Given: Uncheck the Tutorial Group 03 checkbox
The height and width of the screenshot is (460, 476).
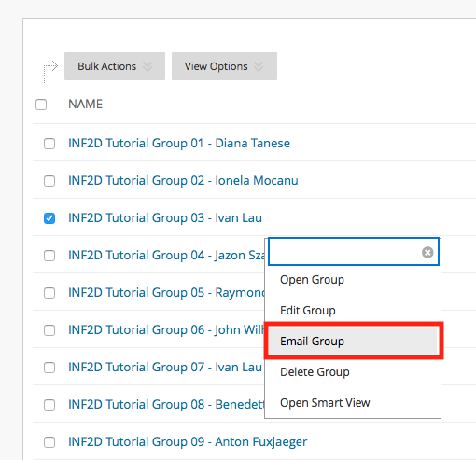Looking at the screenshot, I should pos(49,218).
